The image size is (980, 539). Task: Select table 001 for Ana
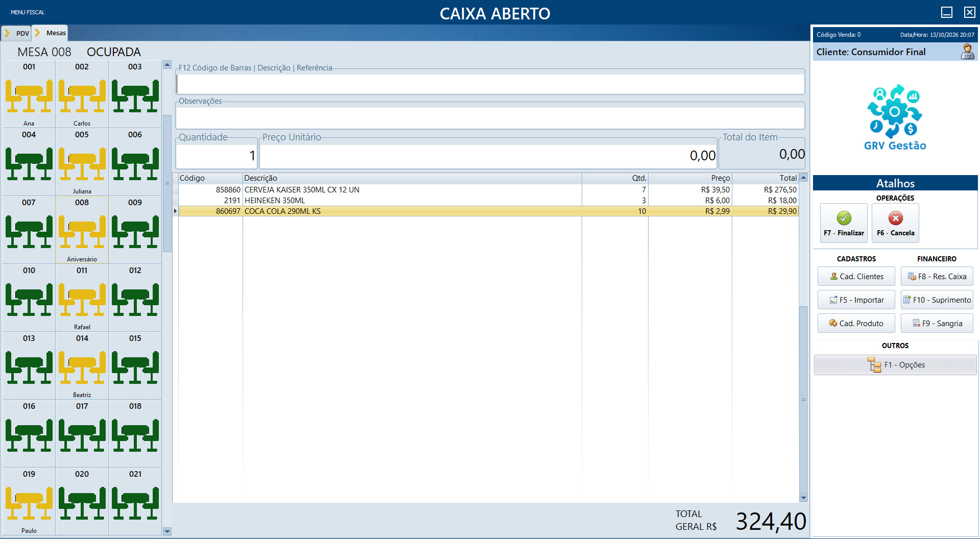(x=29, y=95)
